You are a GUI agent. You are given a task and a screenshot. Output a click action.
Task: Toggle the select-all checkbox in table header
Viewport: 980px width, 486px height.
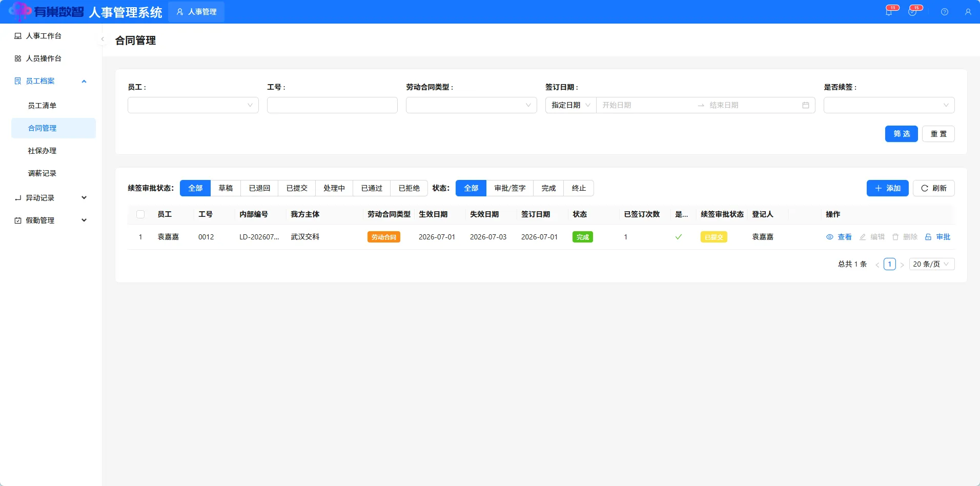click(x=140, y=214)
